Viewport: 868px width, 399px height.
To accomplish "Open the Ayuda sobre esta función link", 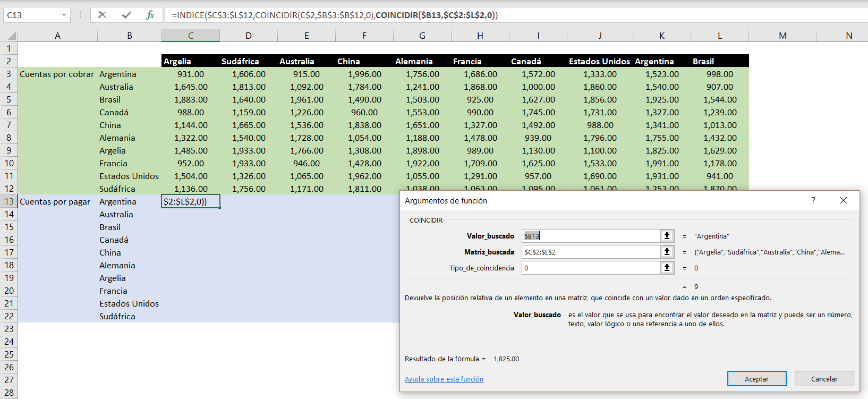I will pyautogui.click(x=444, y=379).
